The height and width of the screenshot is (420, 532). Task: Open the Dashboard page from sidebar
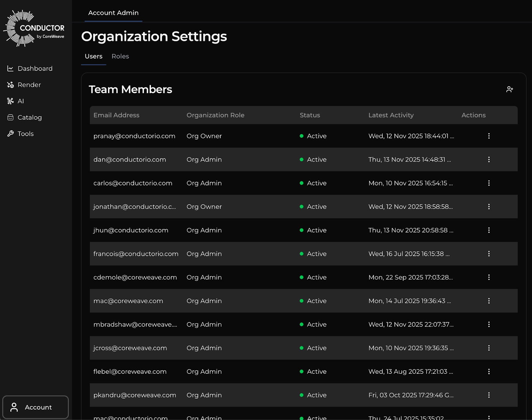click(x=35, y=69)
